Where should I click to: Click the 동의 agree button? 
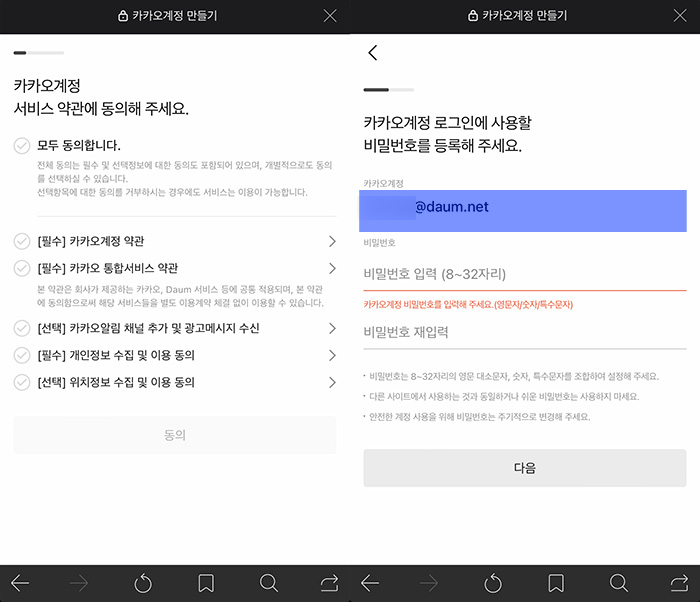[175, 435]
